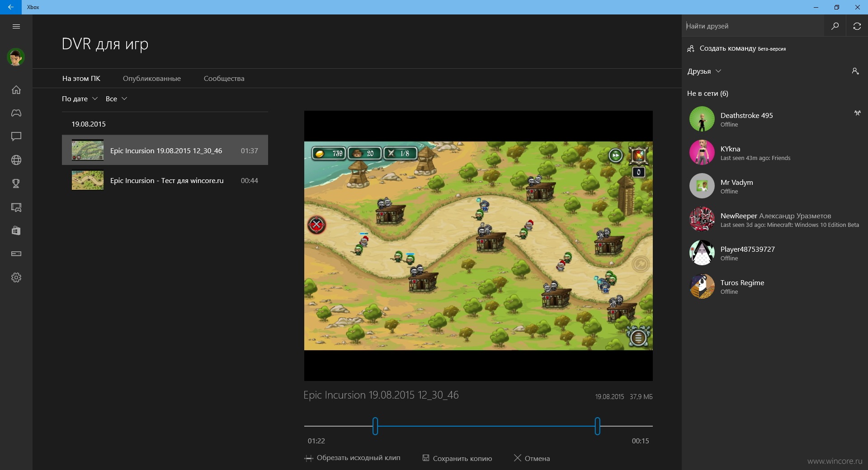
Task: Click the user profile avatar in sidebar
Action: [x=16, y=57]
